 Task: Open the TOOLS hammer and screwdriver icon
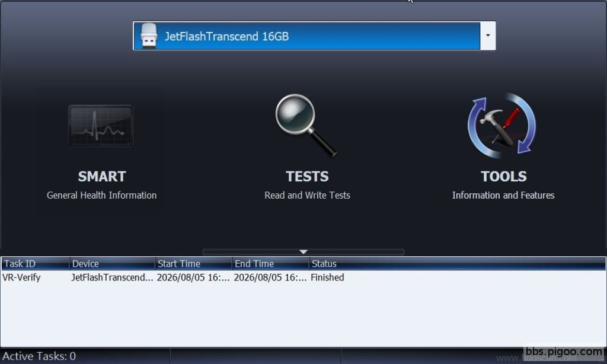pos(502,126)
